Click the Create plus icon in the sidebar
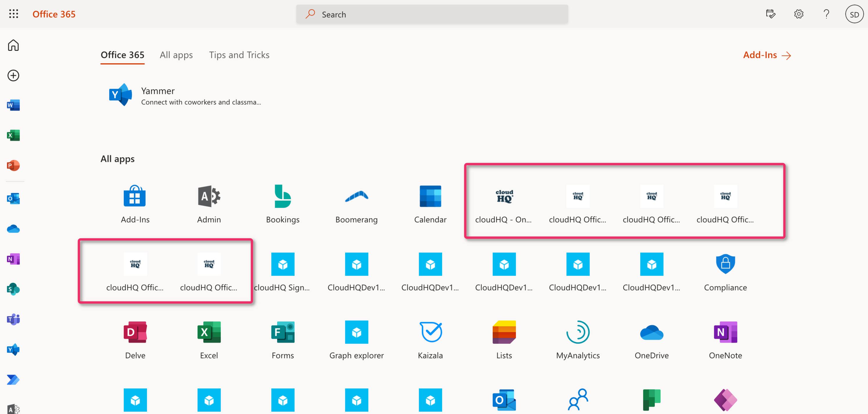This screenshot has width=868, height=414. pos(13,75)
